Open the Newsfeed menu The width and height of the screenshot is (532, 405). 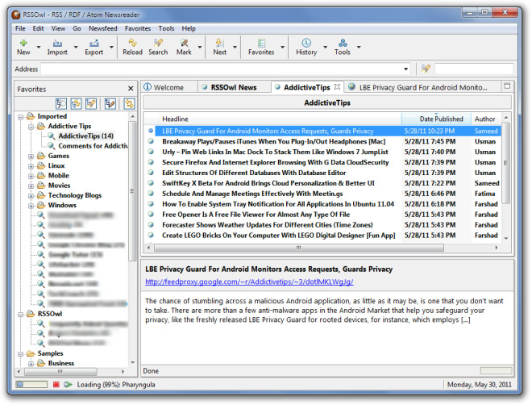103,28
